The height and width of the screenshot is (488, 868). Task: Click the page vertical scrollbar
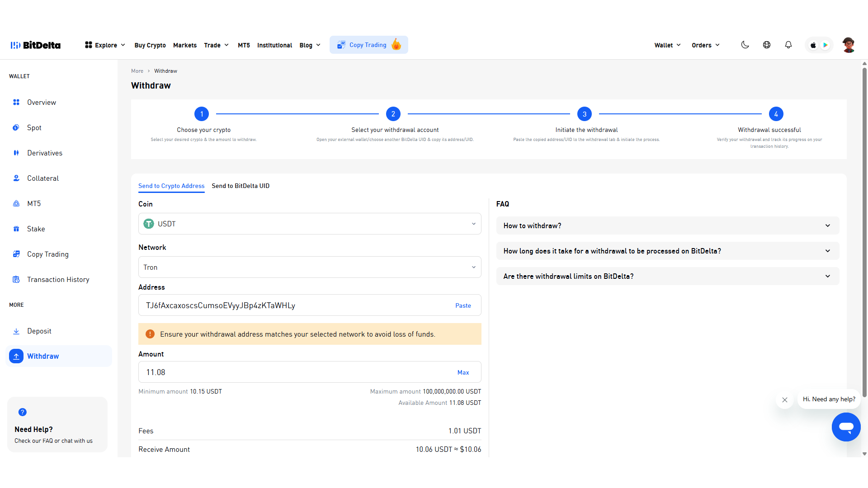tap(864, 232)
